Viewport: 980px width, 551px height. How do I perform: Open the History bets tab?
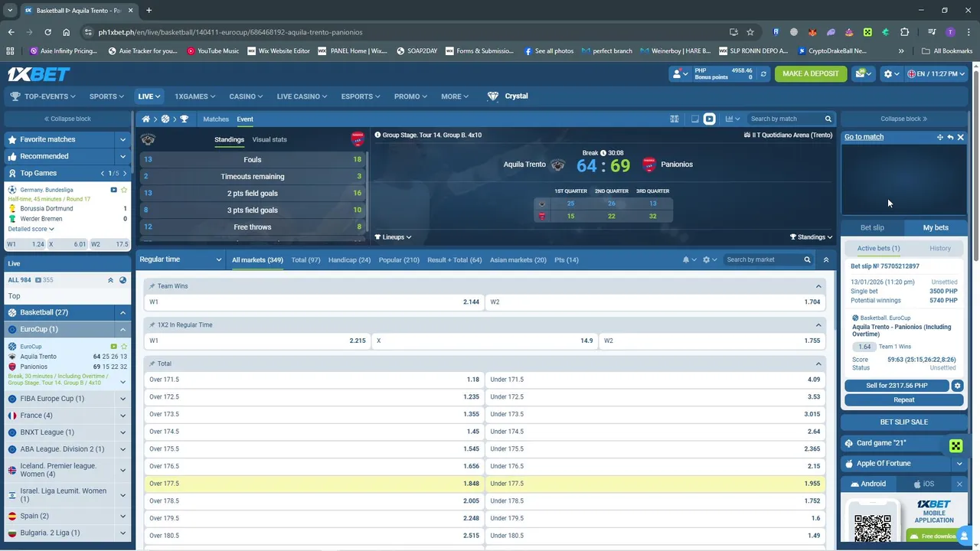click(x=940, y=248)
